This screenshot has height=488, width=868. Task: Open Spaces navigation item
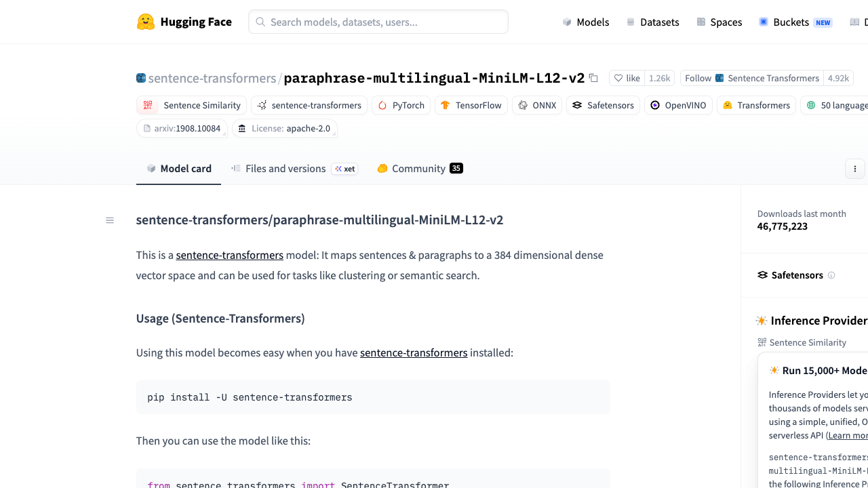coord(719,22)
